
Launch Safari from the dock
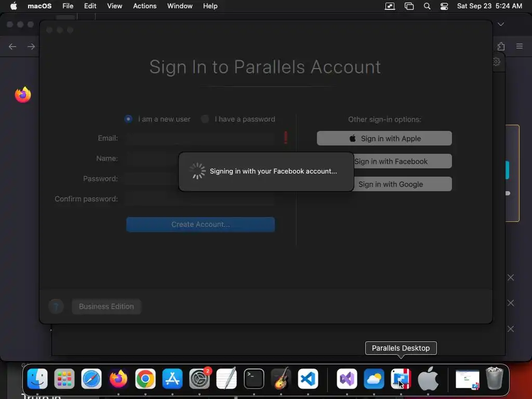pyautogui.click(x=91, y=379)
